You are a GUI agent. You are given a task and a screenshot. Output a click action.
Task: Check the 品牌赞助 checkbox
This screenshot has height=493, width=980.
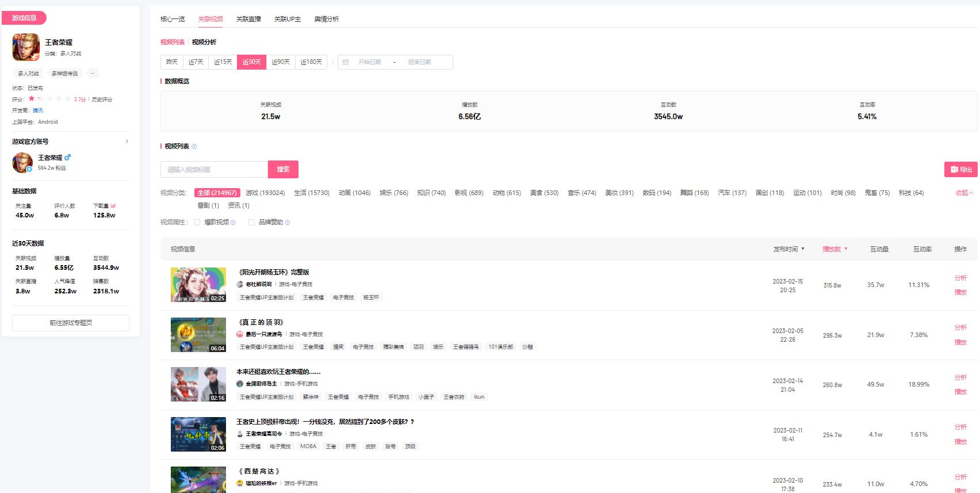[251, 222]
